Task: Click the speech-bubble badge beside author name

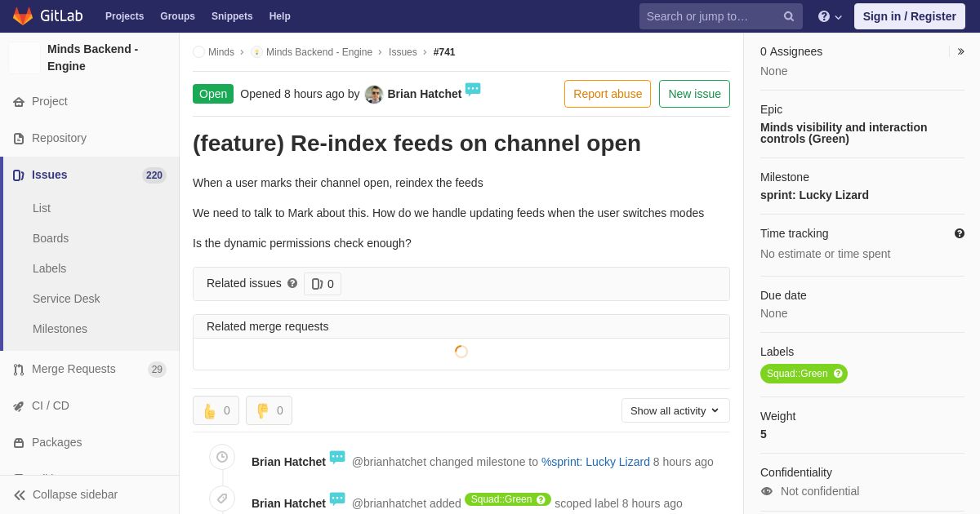Action: pyautogui.click(x=473, y=89)
